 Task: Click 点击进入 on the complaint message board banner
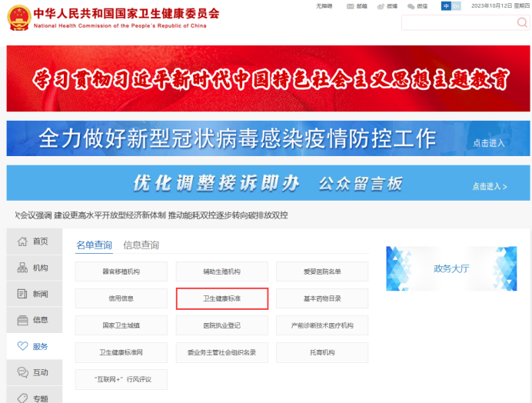pos(490,186)
